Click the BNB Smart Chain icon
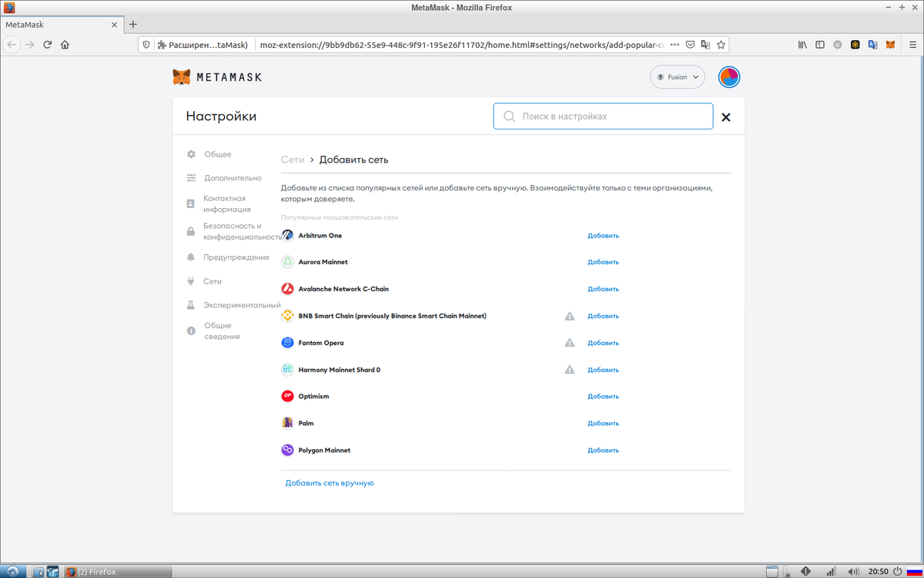The width and height of the screenshot is (924, 578). [x=287, y=316]
